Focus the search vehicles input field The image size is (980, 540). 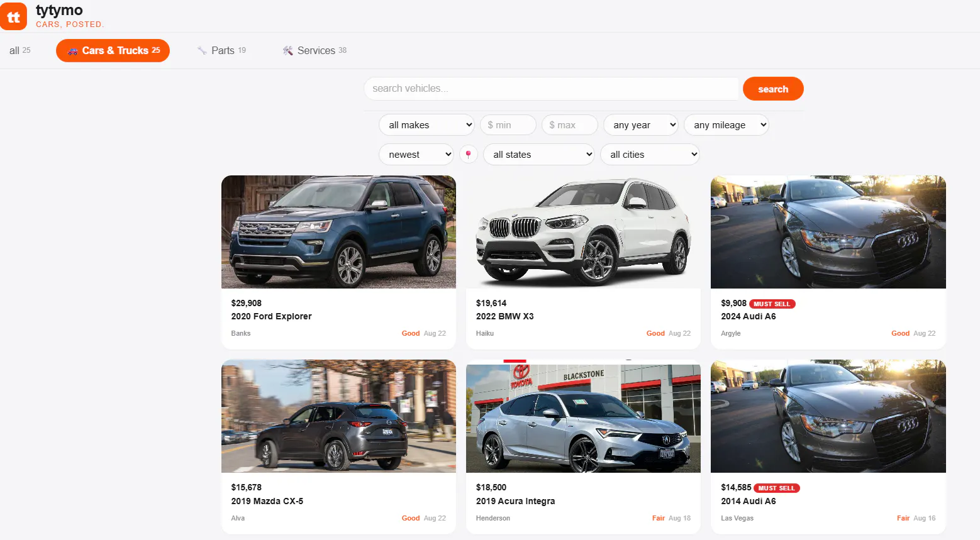coord(551,89)
